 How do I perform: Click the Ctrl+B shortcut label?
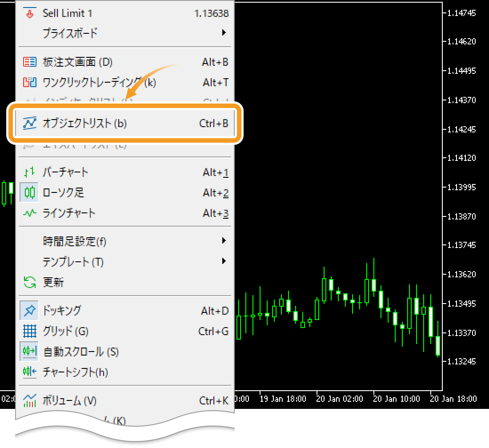[214, 124]
